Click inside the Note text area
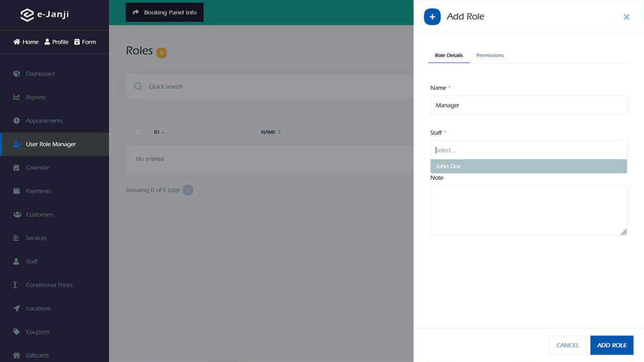 coord(529,210)
